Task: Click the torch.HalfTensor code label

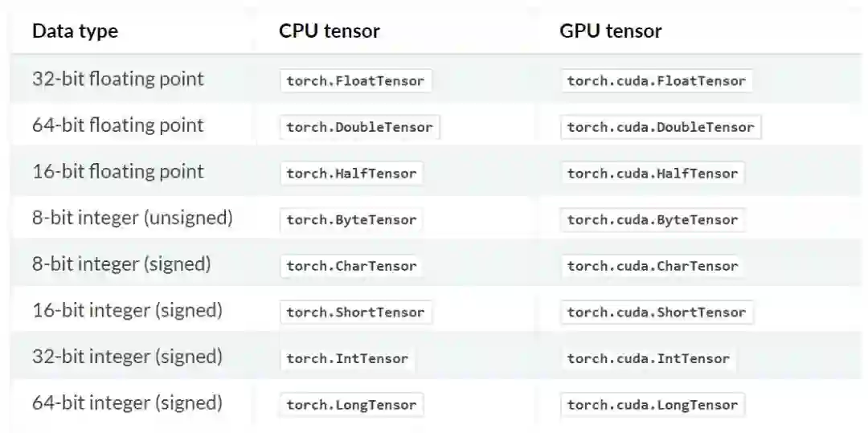Action: click(x=351, y=174)
